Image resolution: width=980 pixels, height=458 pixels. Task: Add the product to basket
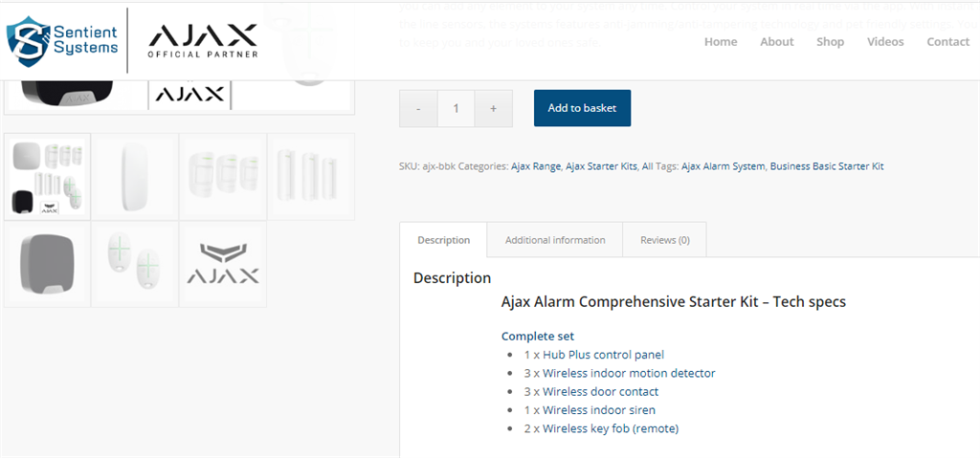582,108
